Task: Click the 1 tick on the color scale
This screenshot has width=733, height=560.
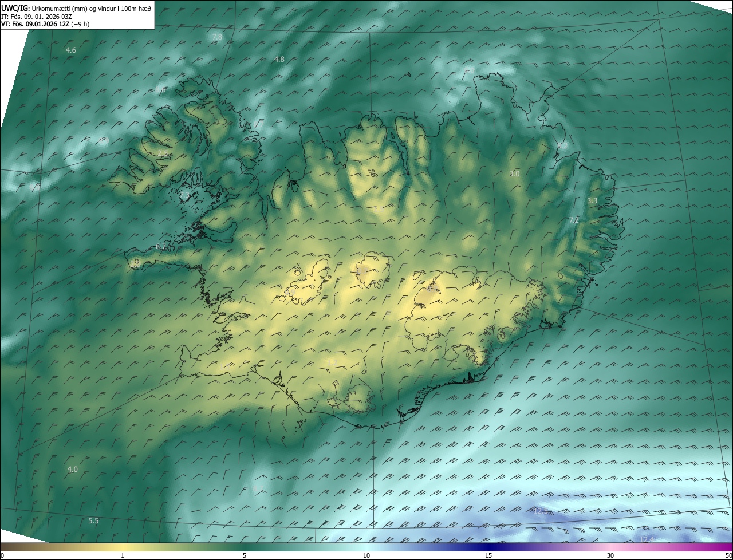Action: pyautogui.click(x=123, y=555)
